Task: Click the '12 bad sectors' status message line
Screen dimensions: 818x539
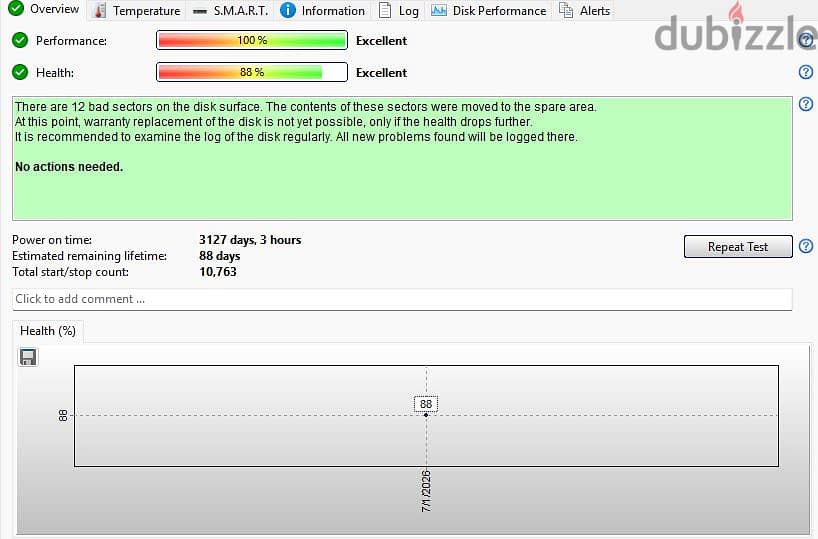Action: [x=305, y=107]
